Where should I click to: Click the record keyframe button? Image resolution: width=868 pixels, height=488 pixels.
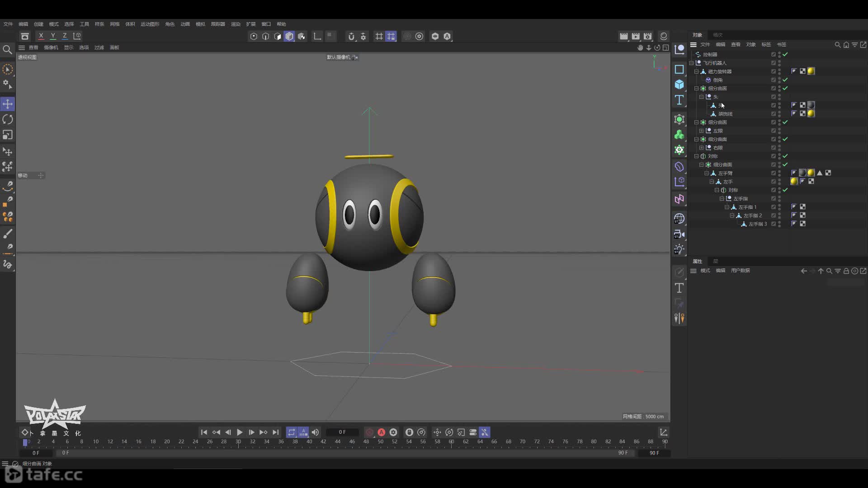(x=369, y=432)
